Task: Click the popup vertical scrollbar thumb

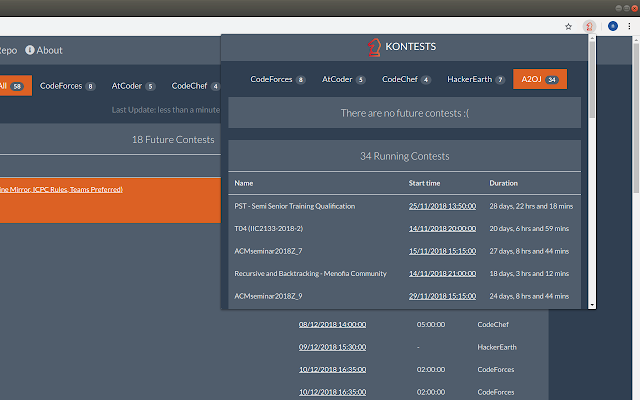Action: 592,80
